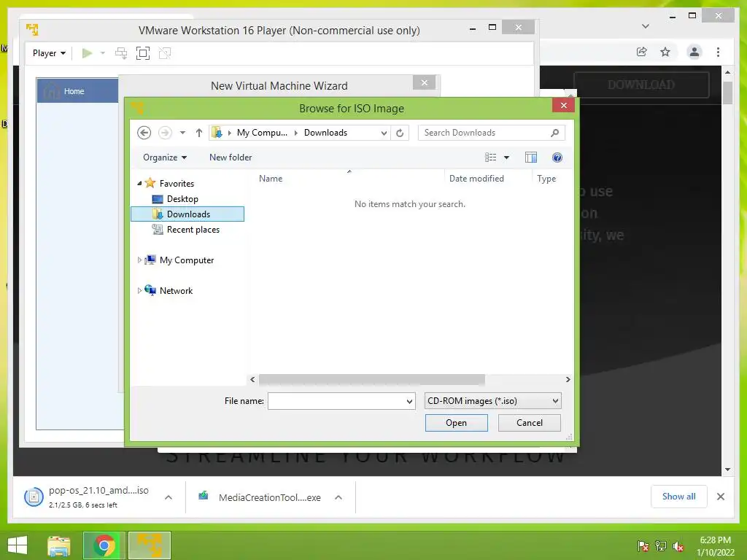Click Chrome share page icon
This screenshot has width=747, height=560.
click(x=642, y=52)
